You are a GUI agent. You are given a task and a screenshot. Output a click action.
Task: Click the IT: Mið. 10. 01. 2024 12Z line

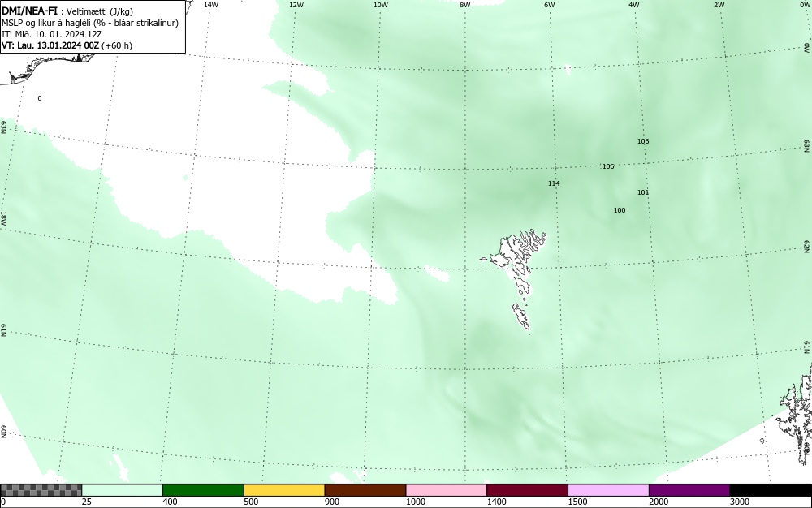click(x=52, y=34)
